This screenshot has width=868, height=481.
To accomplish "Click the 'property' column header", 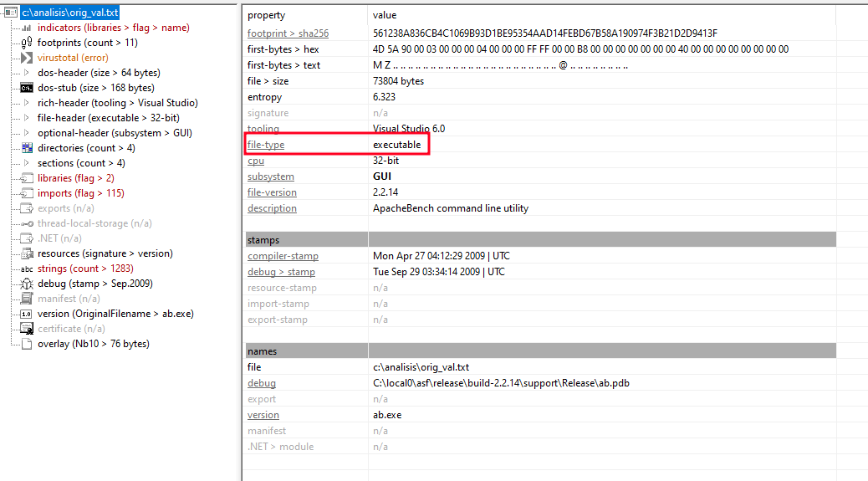I will click(x=266, y=15).
